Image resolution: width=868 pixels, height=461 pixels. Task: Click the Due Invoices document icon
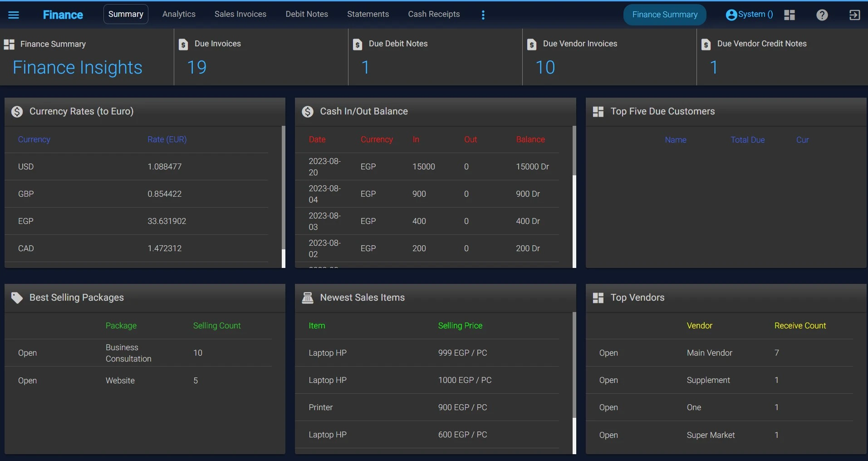click(x=183, y=45)
